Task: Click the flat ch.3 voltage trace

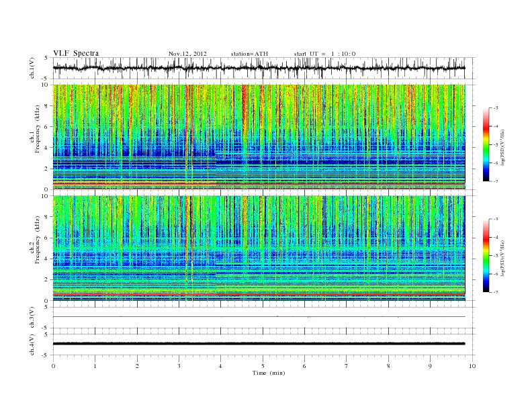Action: pyautogui.click(x=259, y=317)
